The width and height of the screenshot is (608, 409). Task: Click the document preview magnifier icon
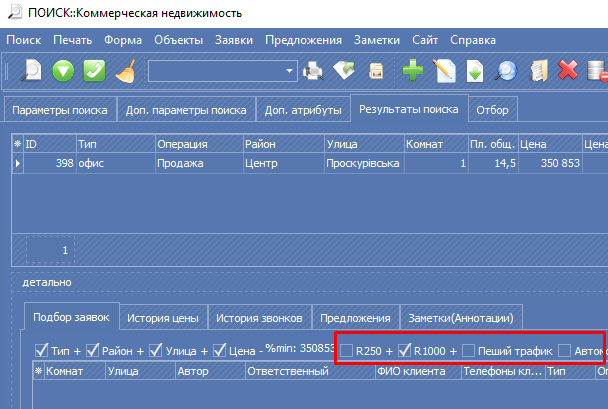[507, 71]
